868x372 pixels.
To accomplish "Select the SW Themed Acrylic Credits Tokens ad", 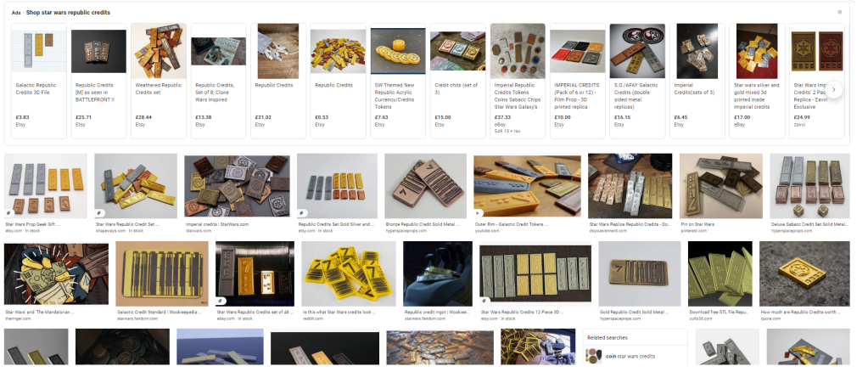I will tap(397, 81).
